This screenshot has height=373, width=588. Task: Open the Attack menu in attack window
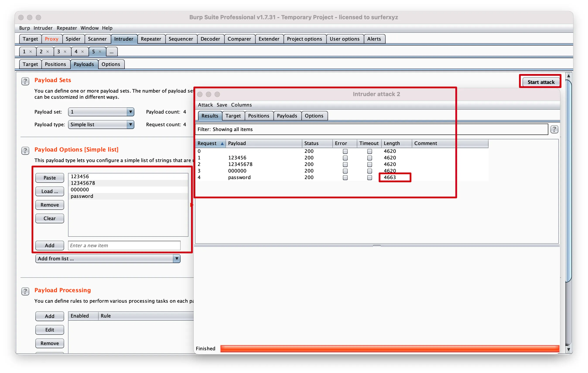pos(205,105)
